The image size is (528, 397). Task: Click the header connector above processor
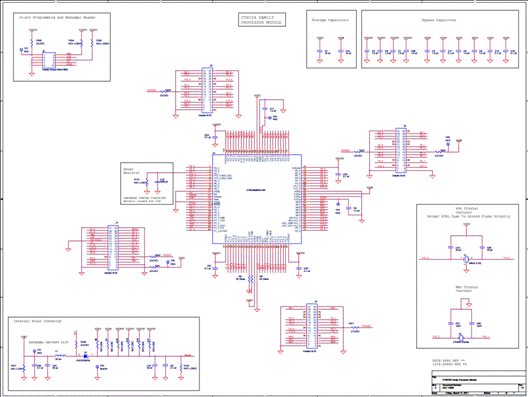click(x=207, y=90)
